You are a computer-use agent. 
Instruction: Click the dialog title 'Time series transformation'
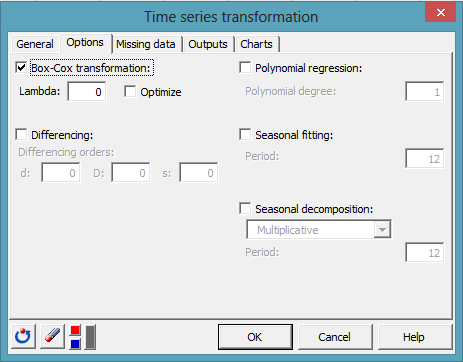(231, 17)
